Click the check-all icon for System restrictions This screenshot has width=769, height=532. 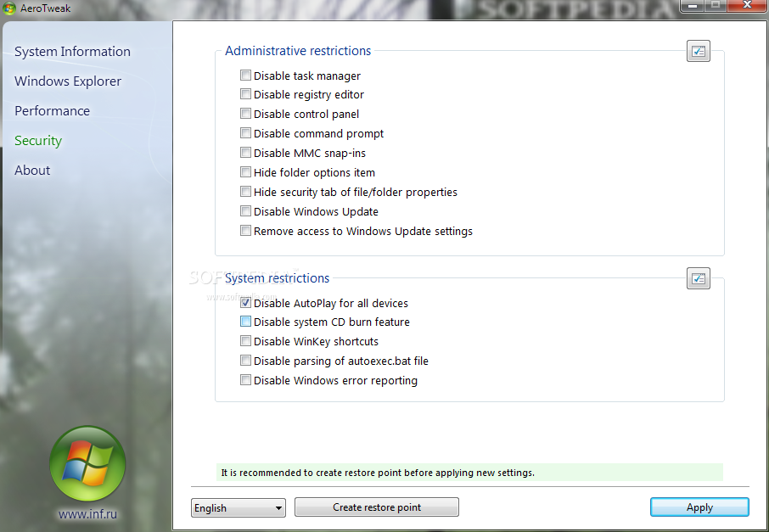coord(699,278)
